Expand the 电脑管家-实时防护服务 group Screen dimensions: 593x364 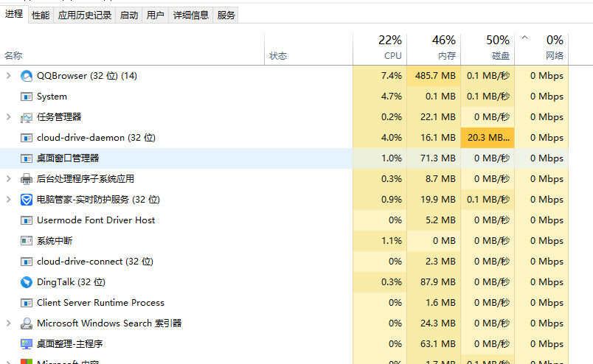point(9,200)
